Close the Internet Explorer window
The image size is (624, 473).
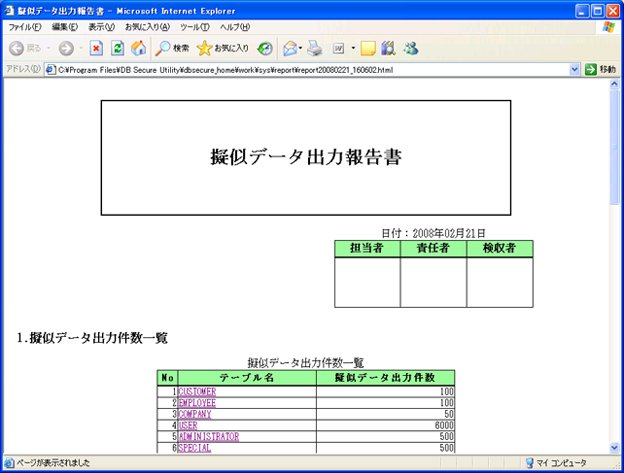[x=612, y=11]
